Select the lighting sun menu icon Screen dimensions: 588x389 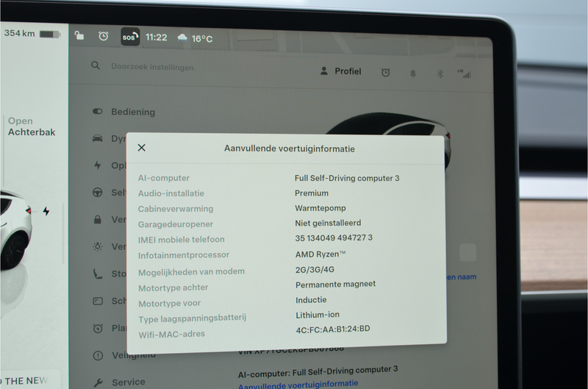[x=98, y=246]
